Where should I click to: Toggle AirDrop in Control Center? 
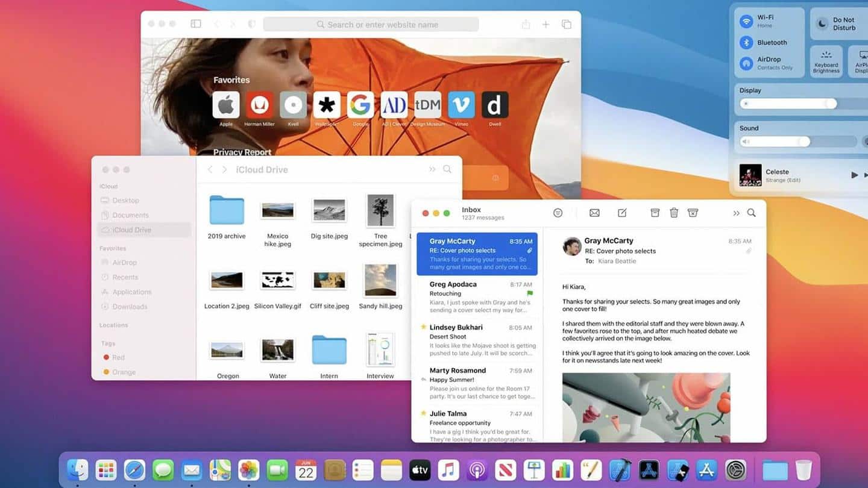(x=747, y=63)
